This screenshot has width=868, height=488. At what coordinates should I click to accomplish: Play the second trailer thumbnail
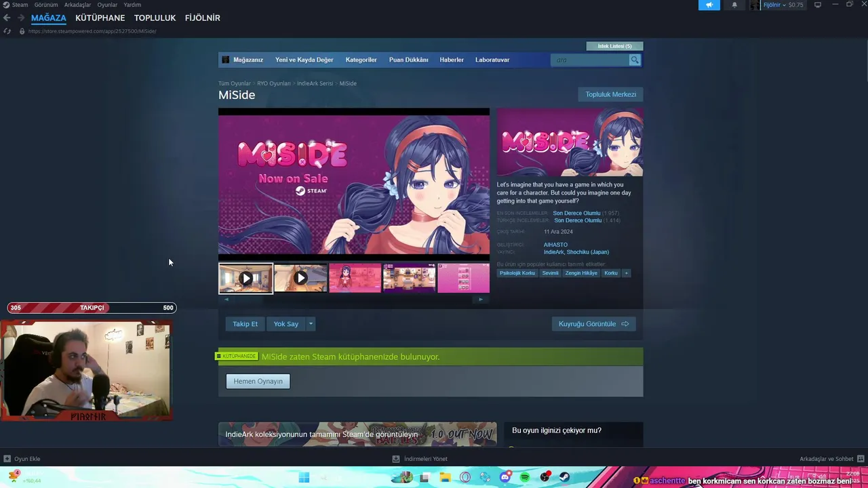coord(300,278)
